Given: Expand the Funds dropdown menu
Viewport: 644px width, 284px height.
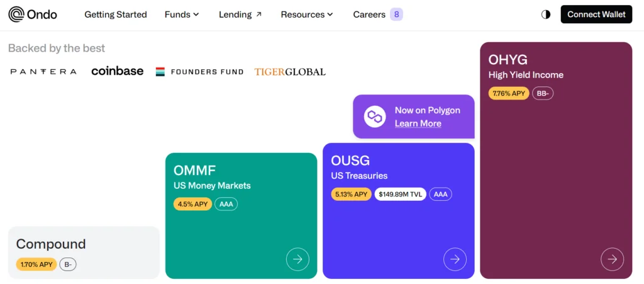Looking at the screenshot, I should [x=182, y=14].
